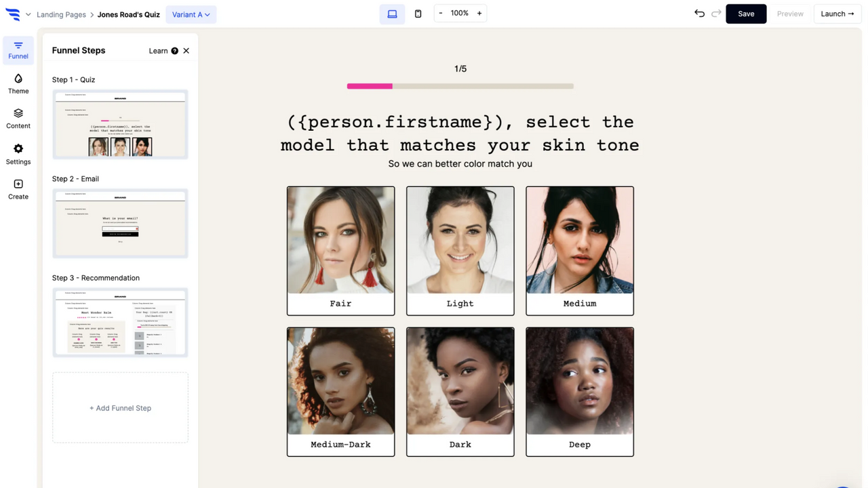Undo the last change
Screen dimensions: 868x488
pyautogui.click(x=700, y=14)
